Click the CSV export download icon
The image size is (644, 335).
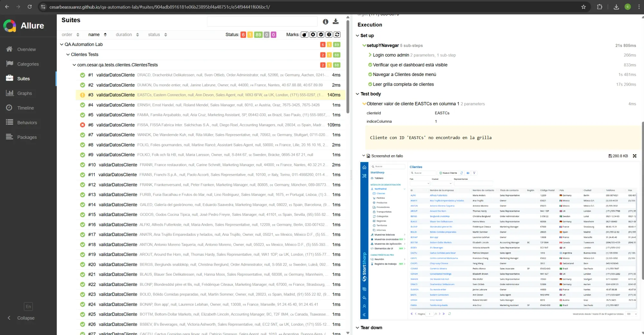(336, 22)
